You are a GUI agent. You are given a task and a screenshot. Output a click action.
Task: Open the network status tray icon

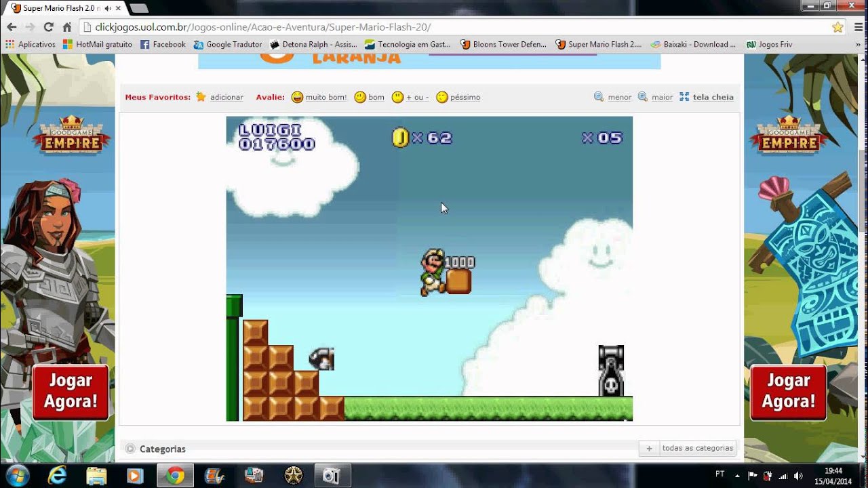pos(783,476)
